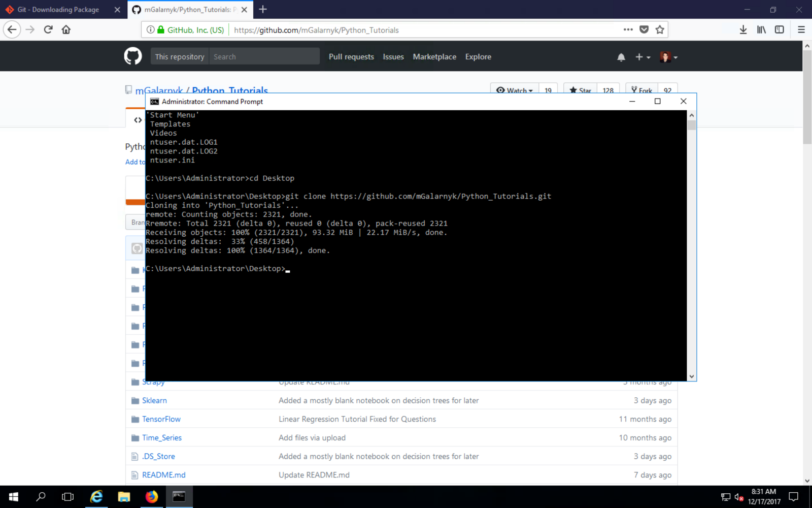Click the folder icon beside Sklearn
This screenshot has height=508, width=812.
point(135,401)
